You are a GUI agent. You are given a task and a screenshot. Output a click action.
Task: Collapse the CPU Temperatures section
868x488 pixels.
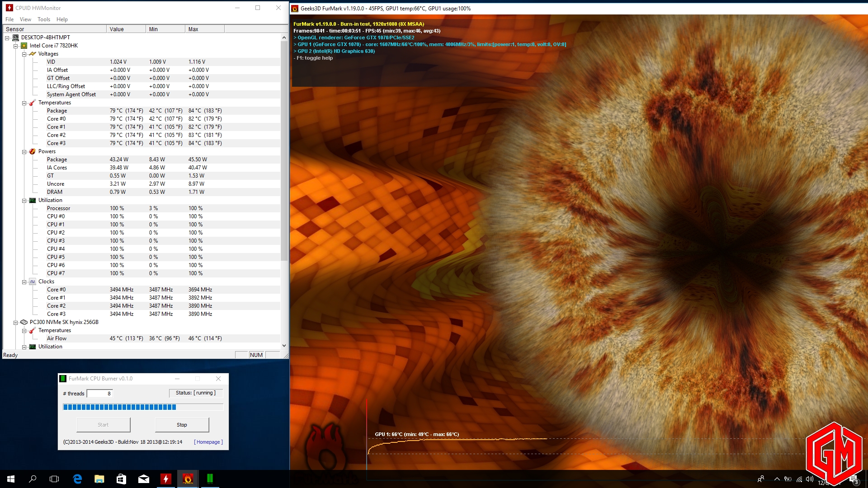point(24,103)
